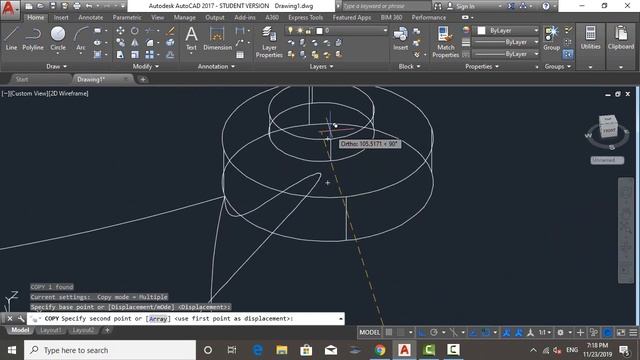Screen dimensions: 640x360
Task: Click the Group tool icon
Action: pos(551,38)
